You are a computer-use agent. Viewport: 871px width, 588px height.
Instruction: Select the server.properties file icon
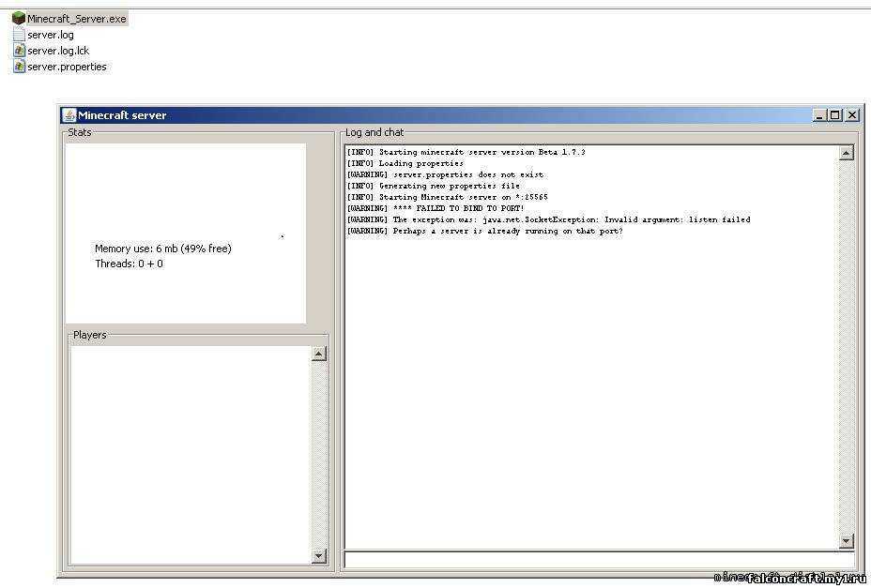click(x=19, y=67)
